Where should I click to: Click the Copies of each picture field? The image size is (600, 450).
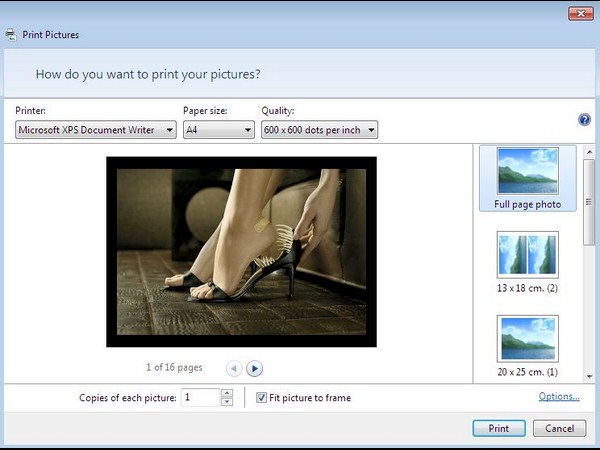click(199, 398)
